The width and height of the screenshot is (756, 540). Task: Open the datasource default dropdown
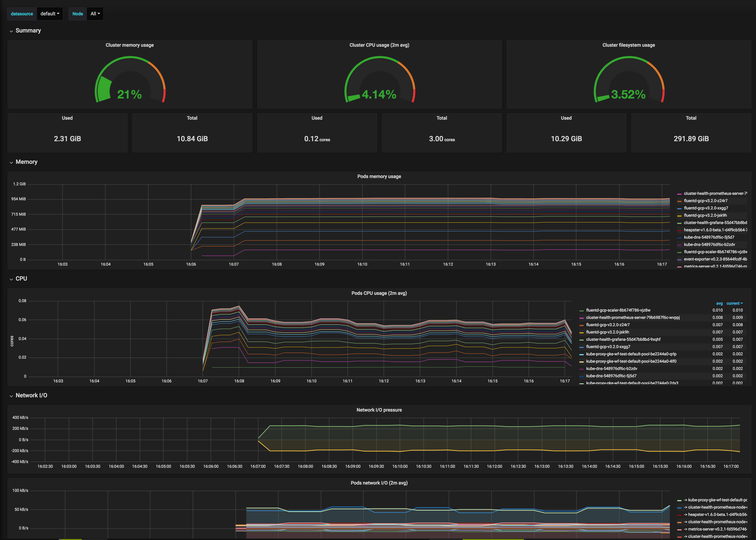(x=50, y=14)
